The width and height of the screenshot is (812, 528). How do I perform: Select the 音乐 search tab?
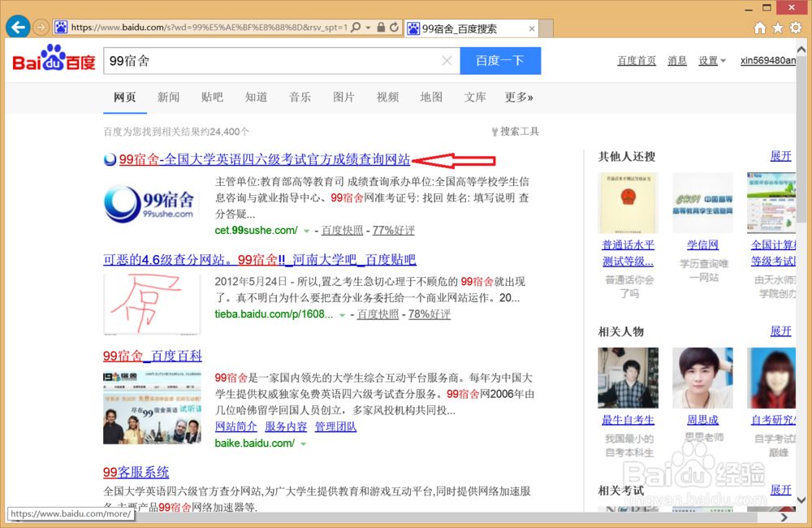point(300,97)
